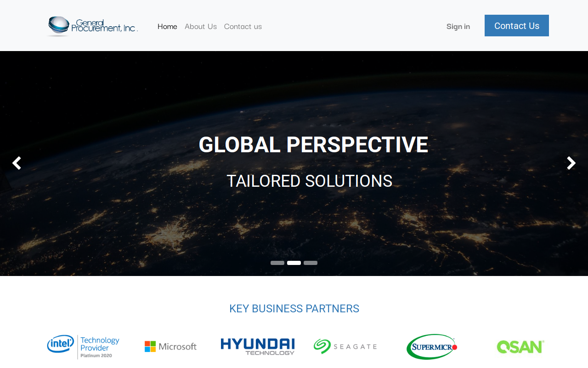Viewport: 588px width, 368px height.
Task: Click the GLOBAL PERSPECTIVE headline
Action: [313, 144]
